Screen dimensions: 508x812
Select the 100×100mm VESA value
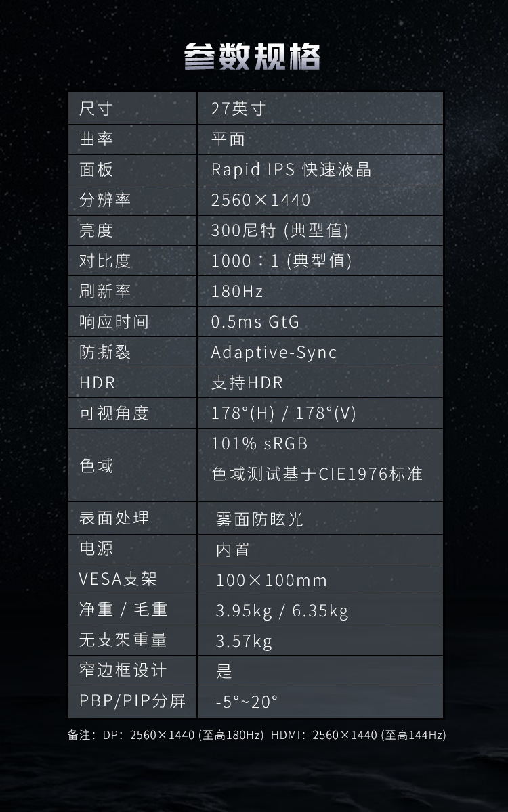click(272, 581)
